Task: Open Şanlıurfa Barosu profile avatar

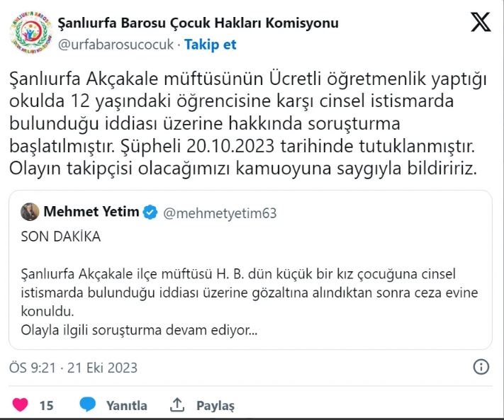Action: click(x=30, y=33)
